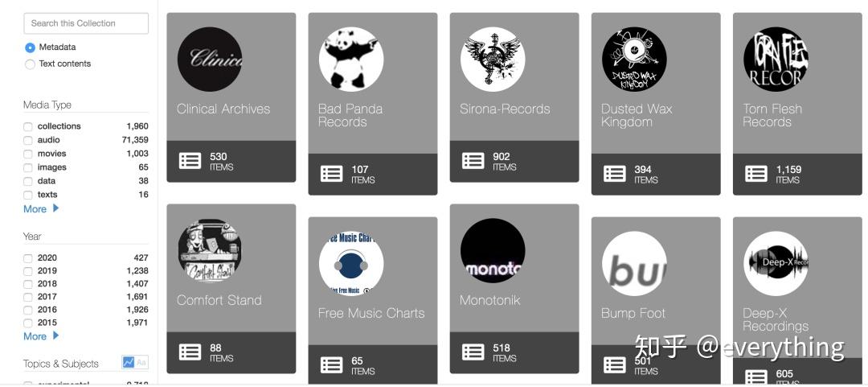Tick the 2019 year checkbox

click(27, 271)
